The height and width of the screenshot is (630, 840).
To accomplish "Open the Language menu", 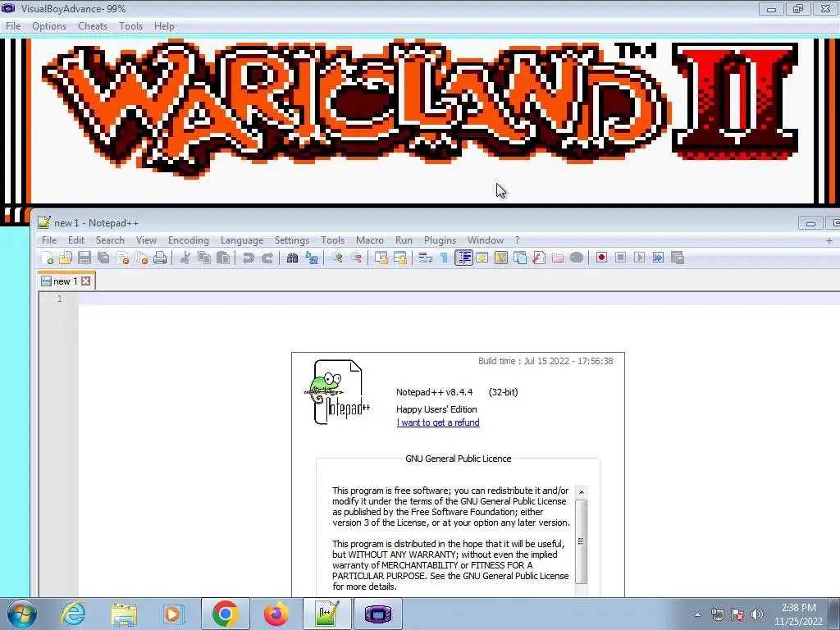I will click(242, 240).
